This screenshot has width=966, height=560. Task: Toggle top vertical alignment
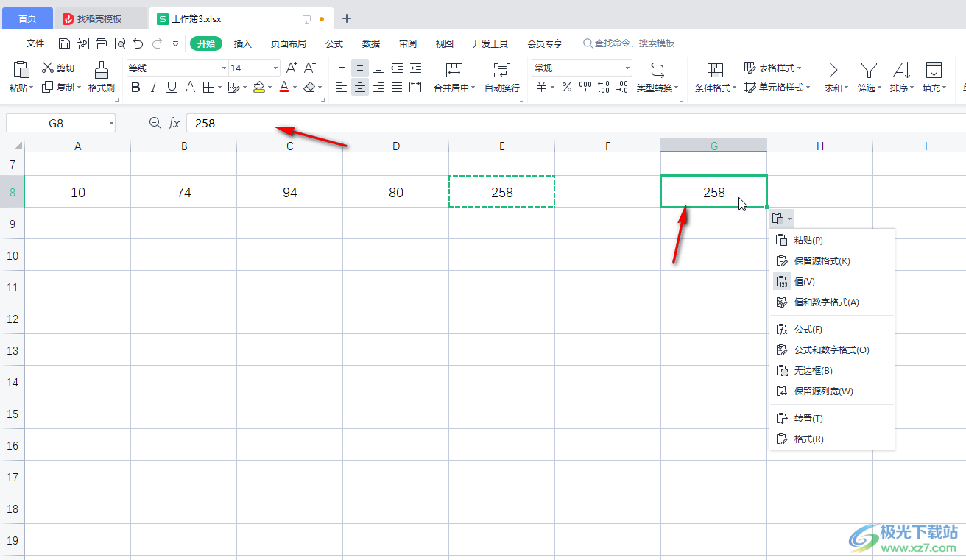341,68
